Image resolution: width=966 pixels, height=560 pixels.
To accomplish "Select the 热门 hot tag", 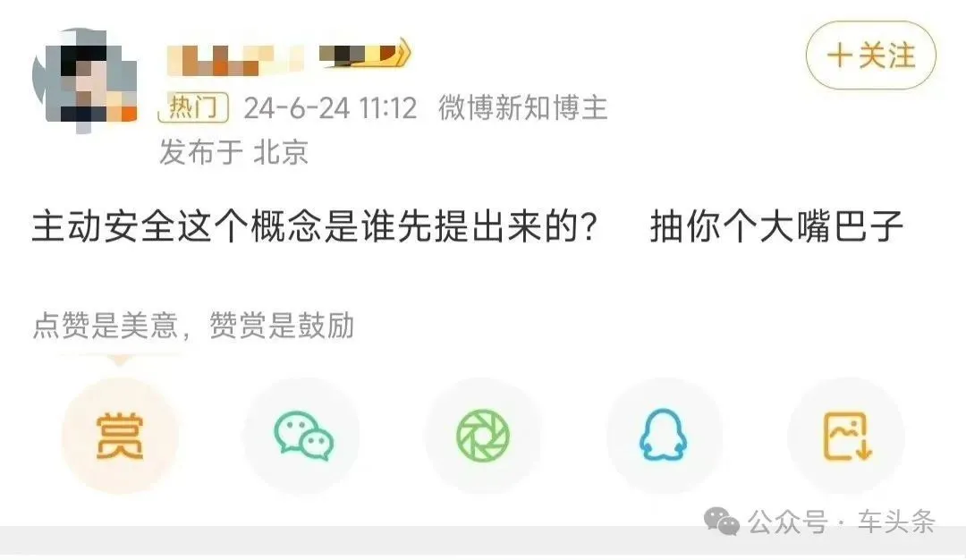I will 193,108.
